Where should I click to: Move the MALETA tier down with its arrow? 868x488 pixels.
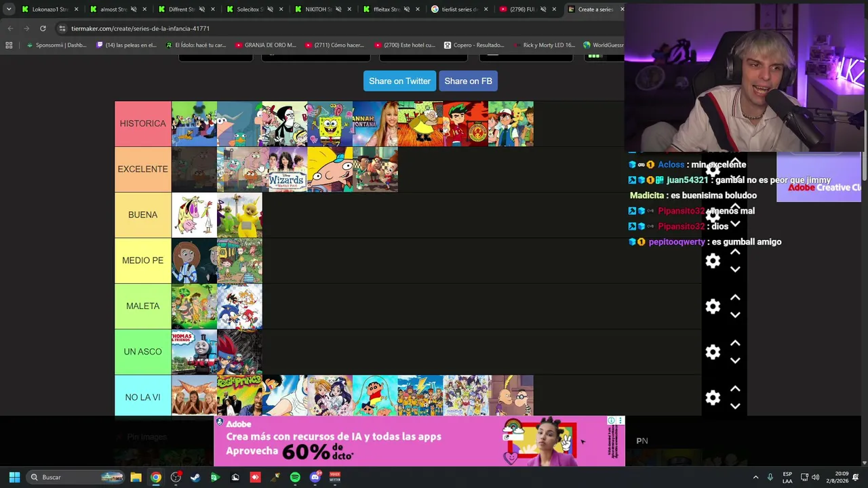(x=735, y=314)
